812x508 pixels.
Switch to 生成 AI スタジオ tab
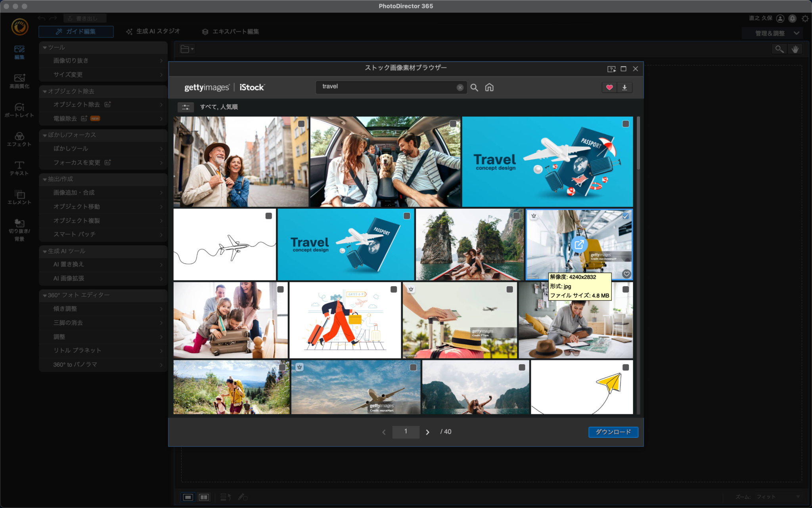[x=153, y=31]
